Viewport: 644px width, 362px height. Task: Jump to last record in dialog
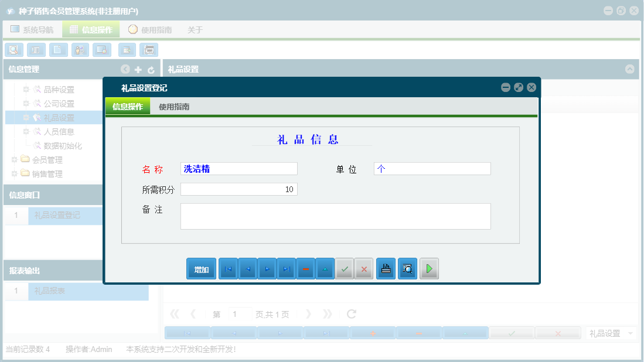[x=287, y=269]
